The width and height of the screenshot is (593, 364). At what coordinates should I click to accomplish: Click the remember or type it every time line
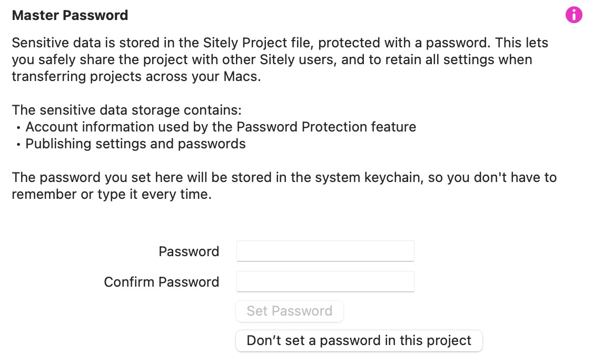(112, 195)
